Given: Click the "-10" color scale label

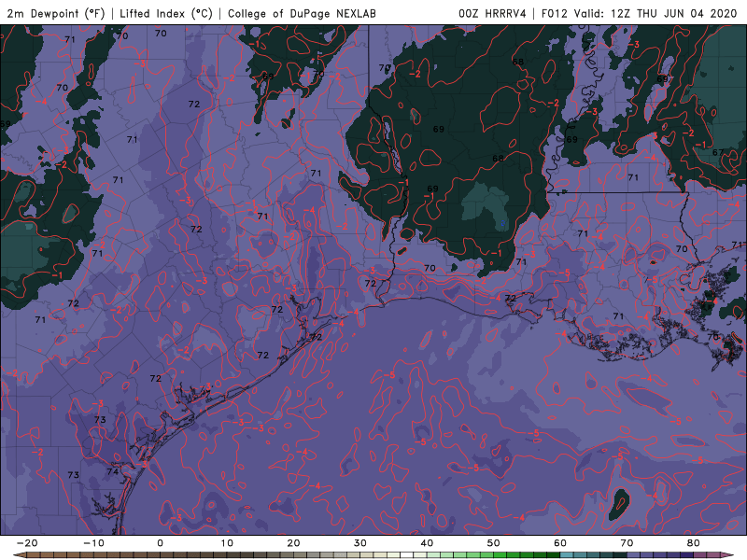Looking at the screenshot, I should click(x=93, y=543).
